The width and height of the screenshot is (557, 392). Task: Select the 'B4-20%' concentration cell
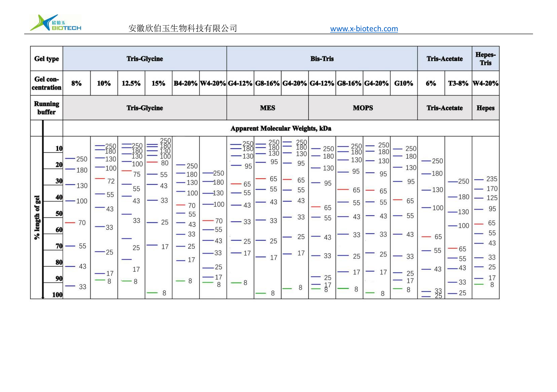185,83
